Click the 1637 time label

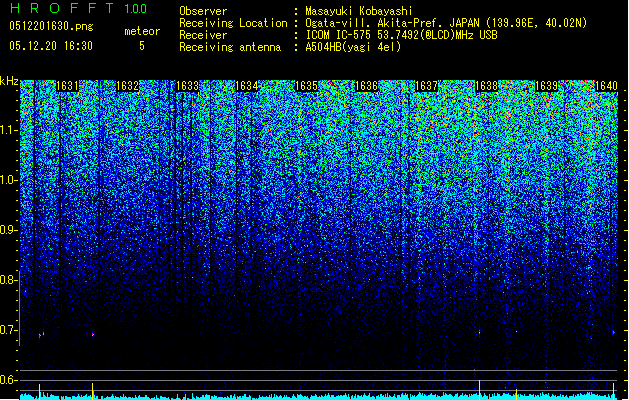click(x=426, y=86)
